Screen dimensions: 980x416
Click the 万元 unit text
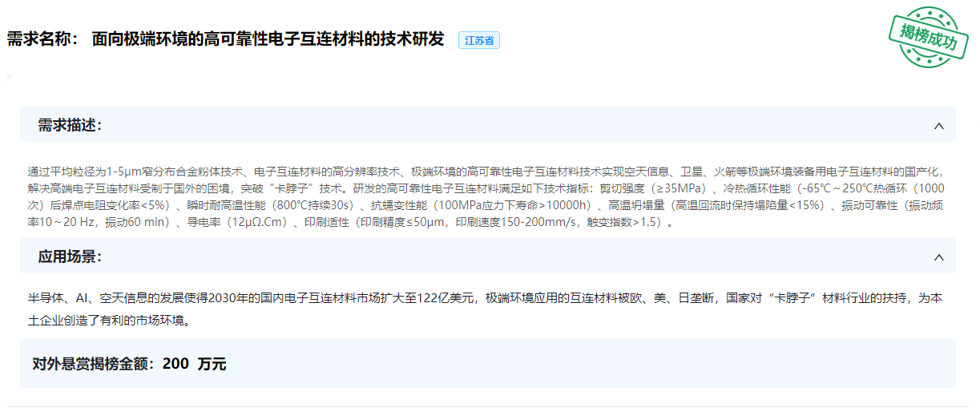(x=212, y=364)
